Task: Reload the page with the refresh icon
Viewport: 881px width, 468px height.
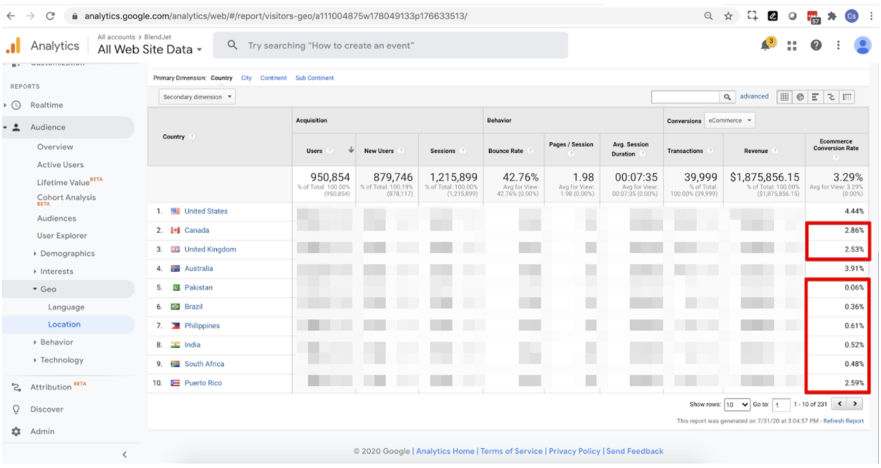Action: tap(51, 16)
